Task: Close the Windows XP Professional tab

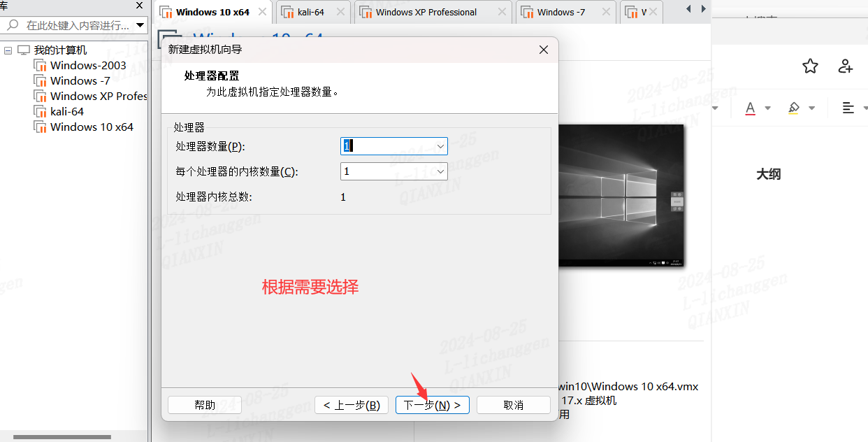Action: tap(502, 12)
